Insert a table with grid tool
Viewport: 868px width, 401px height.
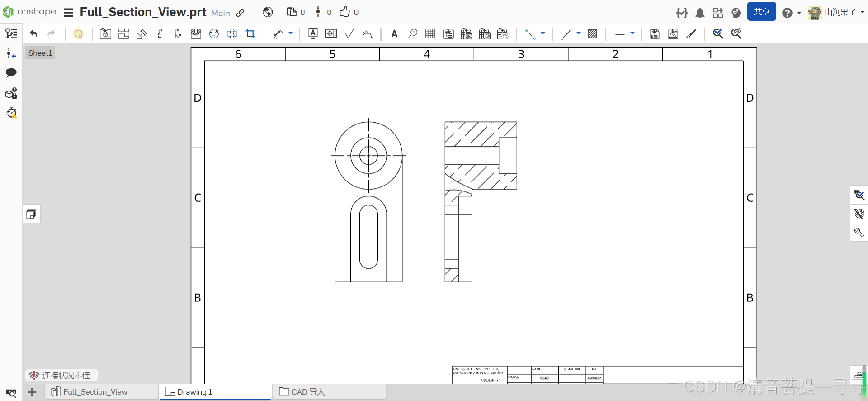tap(430, 33)
